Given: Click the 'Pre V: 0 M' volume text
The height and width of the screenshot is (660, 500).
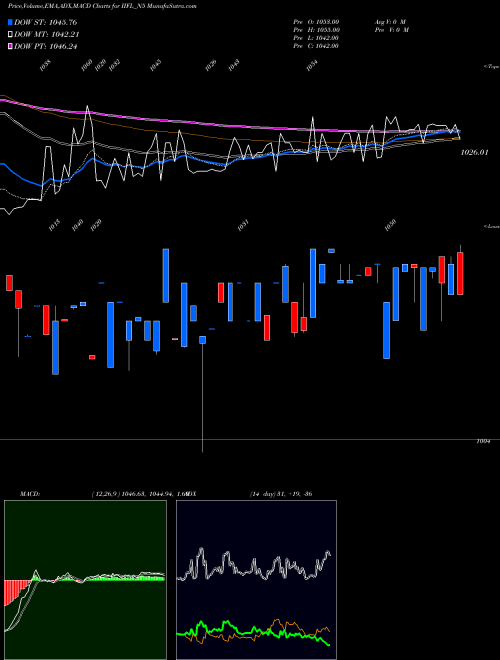Looking at the screenshot, I should [x=393, y=30].
